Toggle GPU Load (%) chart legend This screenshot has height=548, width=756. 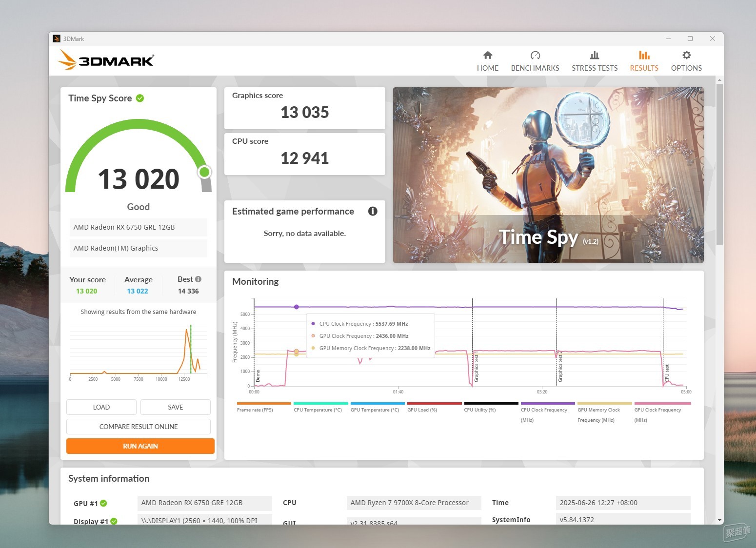coord(434,407)
